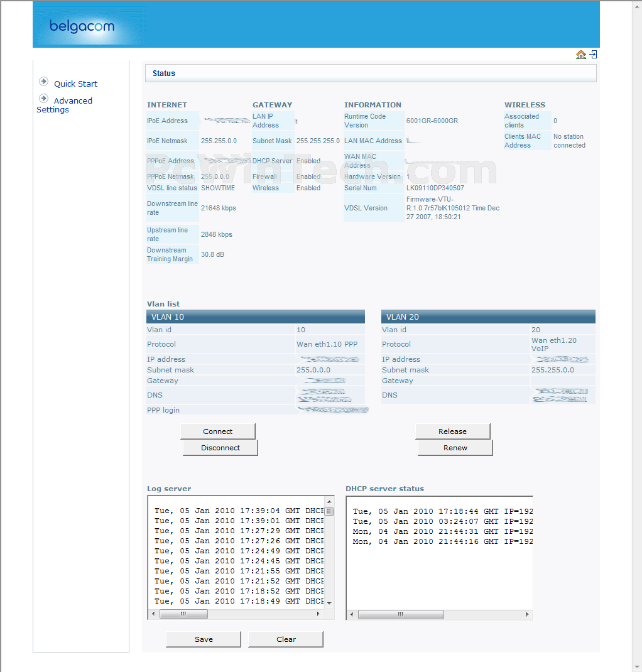The height and width of the screenshot is (672, 642).
Task: Click the Belgacom logo
Action: tap(82, 26)
